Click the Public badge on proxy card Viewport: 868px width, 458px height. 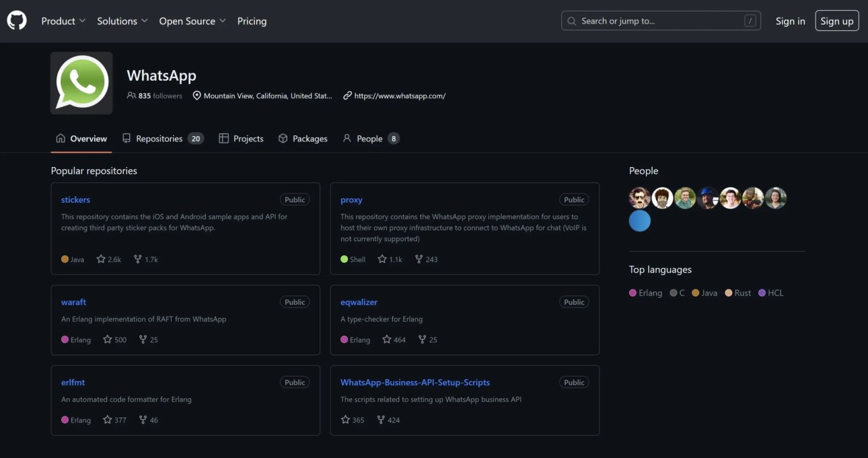click(x=574, y=200)
